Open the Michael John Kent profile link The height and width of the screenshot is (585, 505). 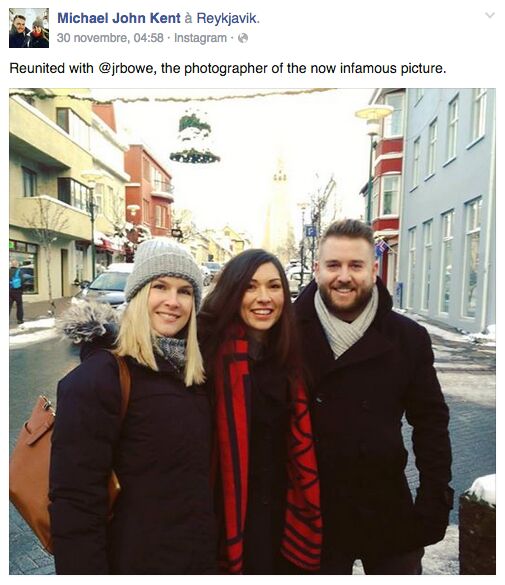[x=119, y=18]
